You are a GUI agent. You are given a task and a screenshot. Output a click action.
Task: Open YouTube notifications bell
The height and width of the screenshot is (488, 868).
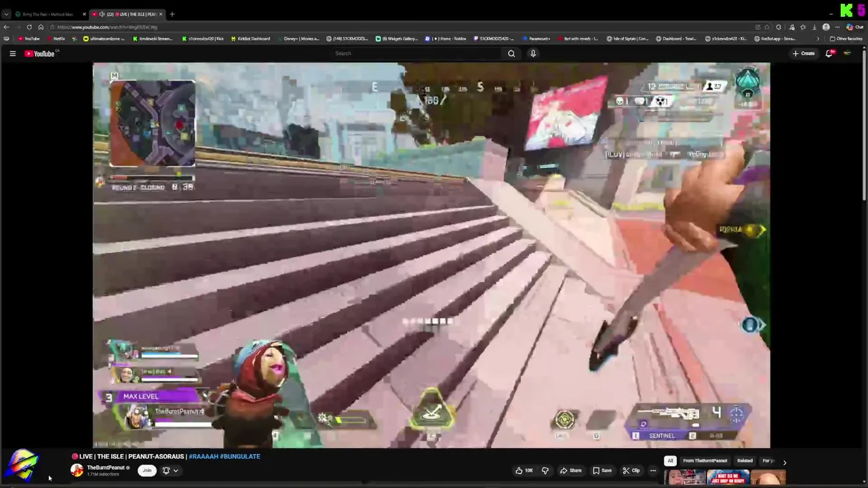(829, 54)
